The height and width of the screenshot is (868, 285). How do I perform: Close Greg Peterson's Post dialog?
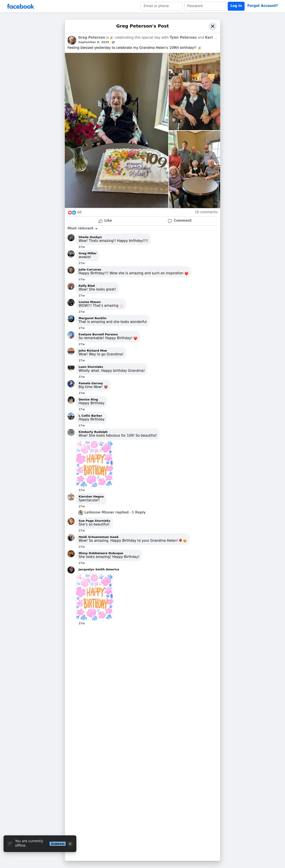pyautogui.click(x=213, y=26)
